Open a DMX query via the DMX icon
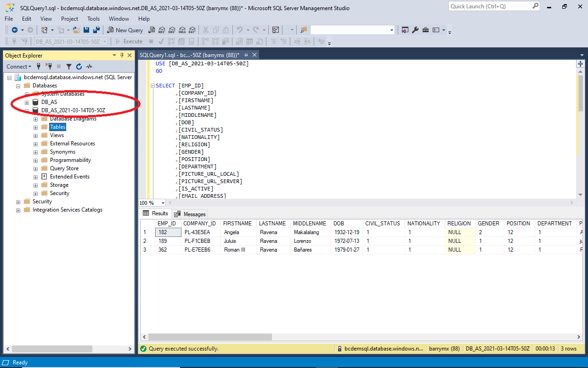The width and height of the screenshot is (588, 368). point(171,30)
